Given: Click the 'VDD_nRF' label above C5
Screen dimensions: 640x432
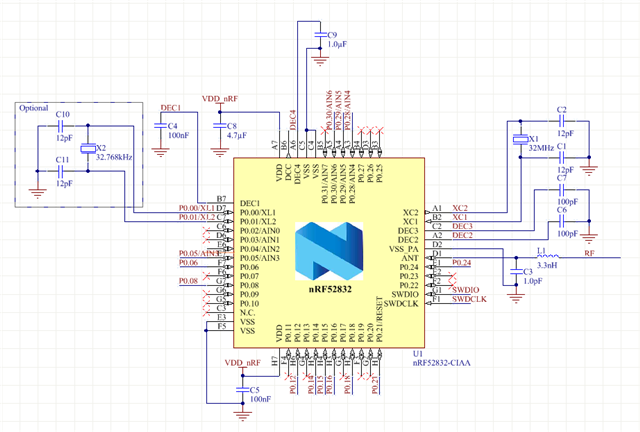Looking at the screenshot, I should point(242,363).
